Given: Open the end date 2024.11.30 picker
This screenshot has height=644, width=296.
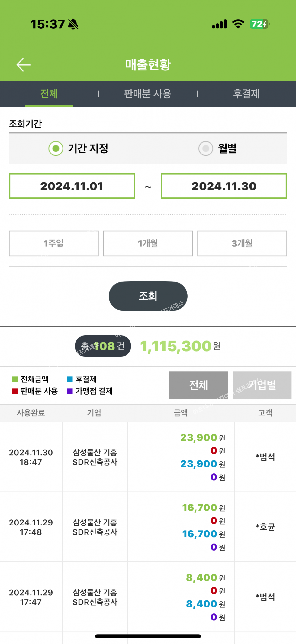Looking at the screenshot, I should pyautogui.click(x=224, y=186).
